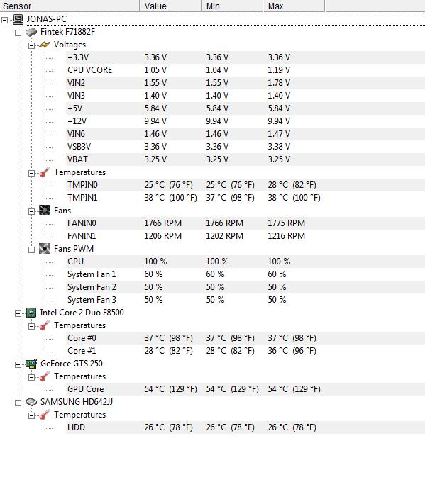The height and width of the screenshot is (504, 425).
Task: Collapse the SAMSUNG HD642JJ node
Action: coord(18,403)
